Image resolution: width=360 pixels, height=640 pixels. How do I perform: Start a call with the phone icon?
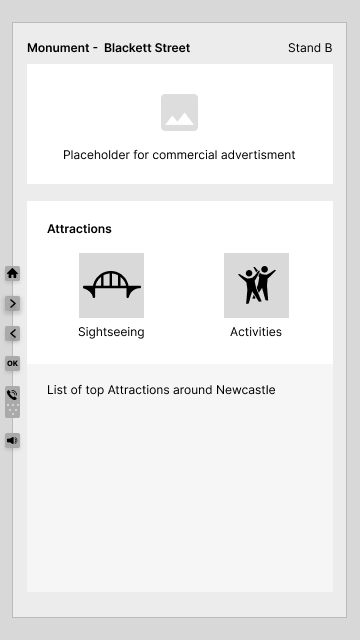click(x=12, y=395)
